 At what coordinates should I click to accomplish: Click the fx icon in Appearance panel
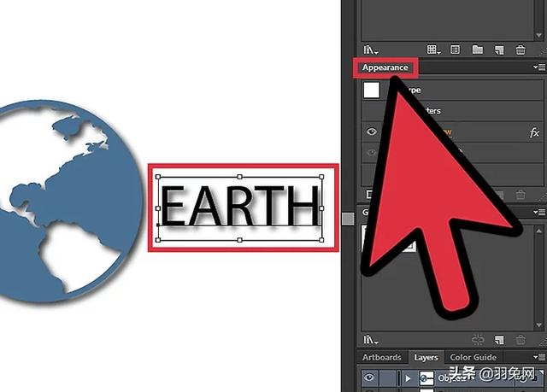coord(534,132)
